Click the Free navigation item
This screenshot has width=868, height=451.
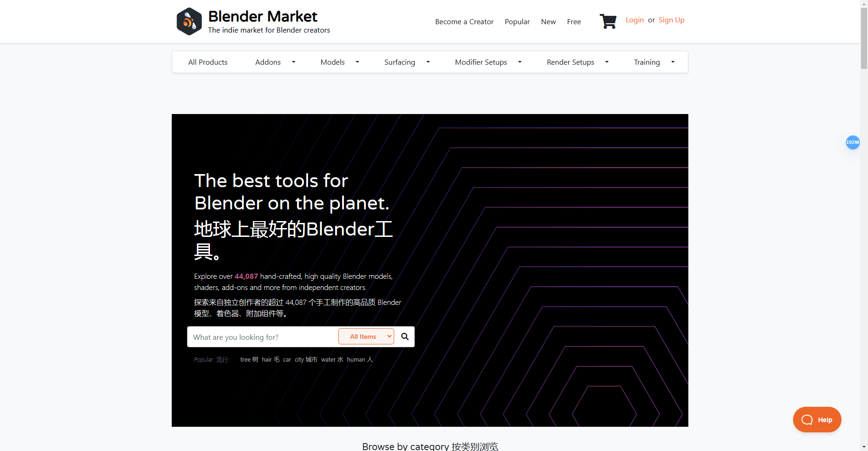pos(574,21)
